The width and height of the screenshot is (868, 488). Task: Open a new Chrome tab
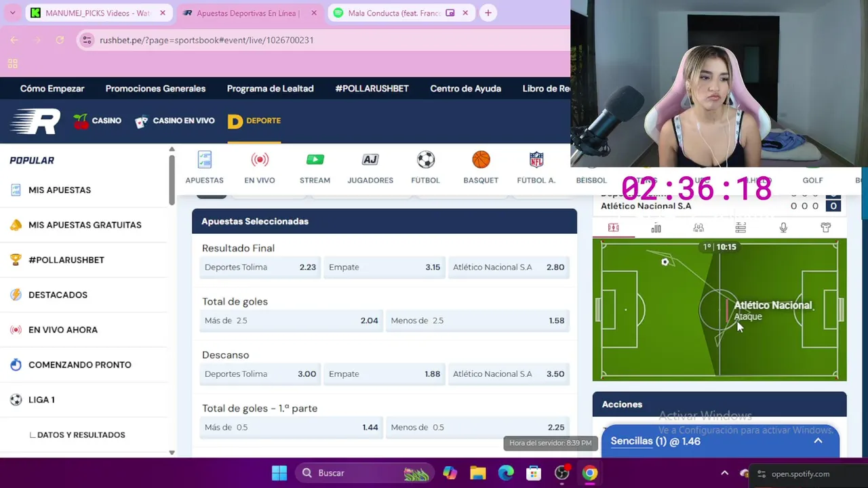(x=488, y=13)
